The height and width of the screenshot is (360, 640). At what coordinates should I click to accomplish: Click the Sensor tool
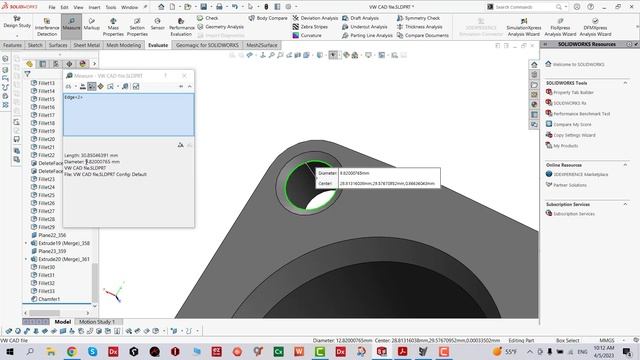click(x=158, y=24)
